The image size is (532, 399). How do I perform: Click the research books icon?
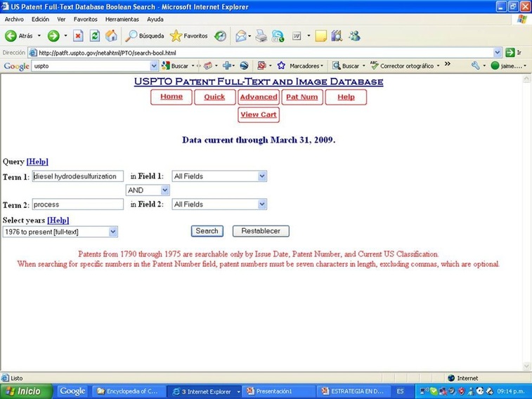337,36
